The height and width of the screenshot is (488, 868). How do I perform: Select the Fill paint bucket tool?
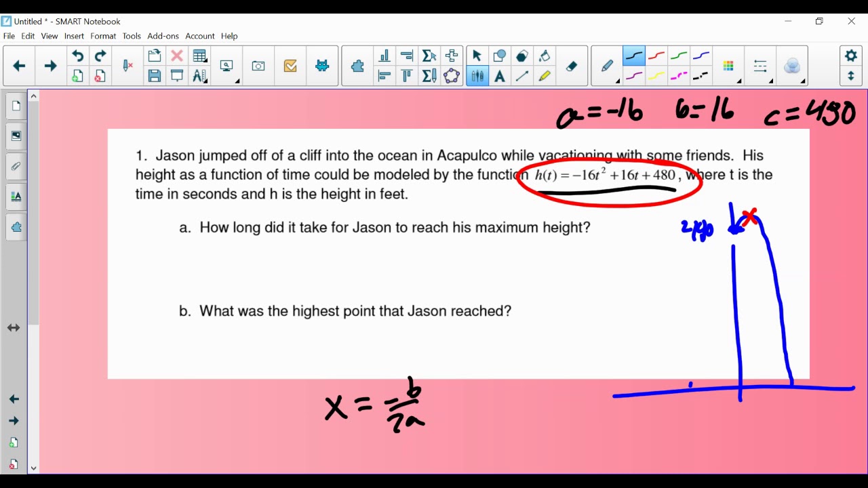pos(545,56)
